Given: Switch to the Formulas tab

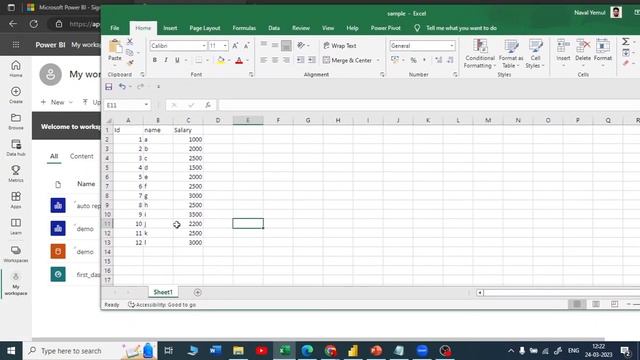Looking at the screenshot, I should (244, 28).
